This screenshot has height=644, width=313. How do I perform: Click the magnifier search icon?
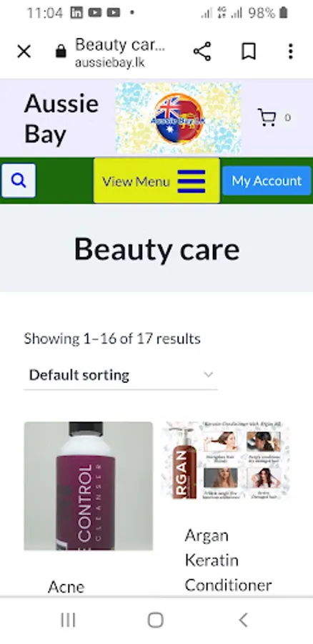click(x=19, y=180)
